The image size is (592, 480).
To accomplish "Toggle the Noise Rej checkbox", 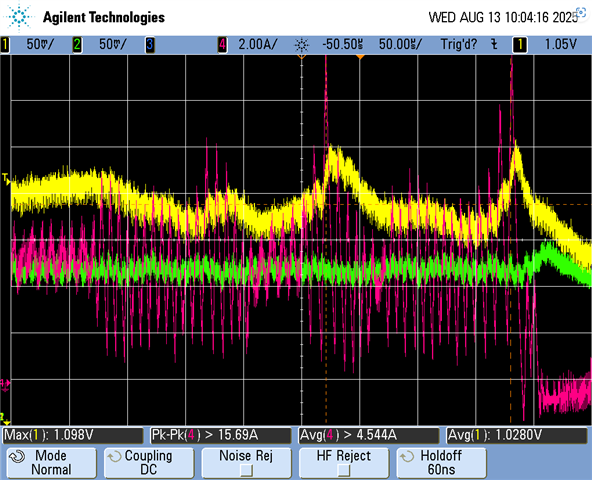I will tap(246, 471).
